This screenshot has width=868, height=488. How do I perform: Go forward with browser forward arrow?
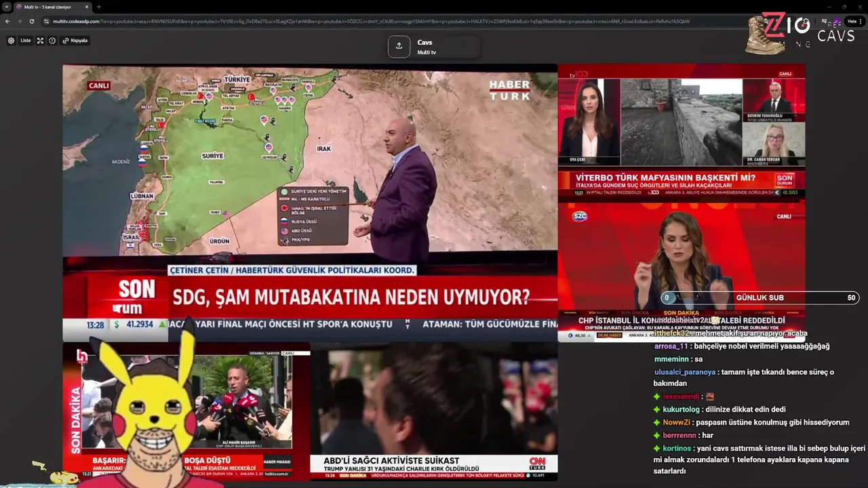(x=20, y=21)
